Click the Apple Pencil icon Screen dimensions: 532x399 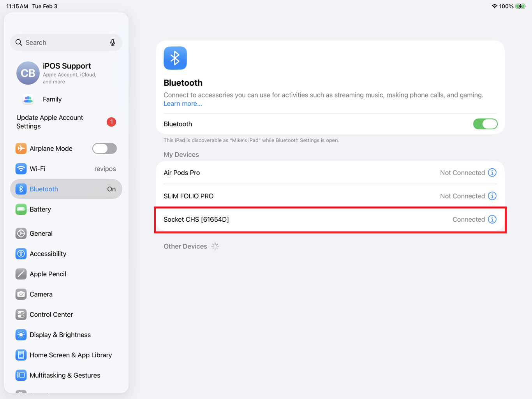pos(21,274)
